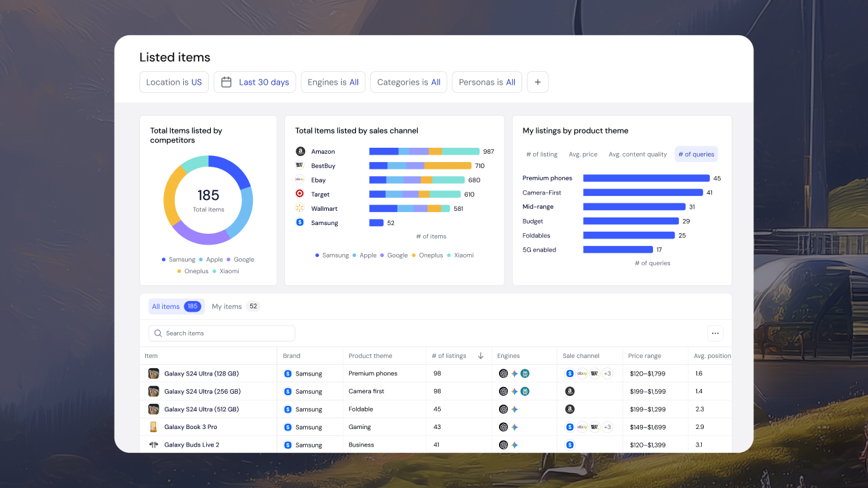Click the Premium phones bar in the theme chart
The height and width of the screenshot is (488, 868).
pyautogui.click(x=646, y=178)
